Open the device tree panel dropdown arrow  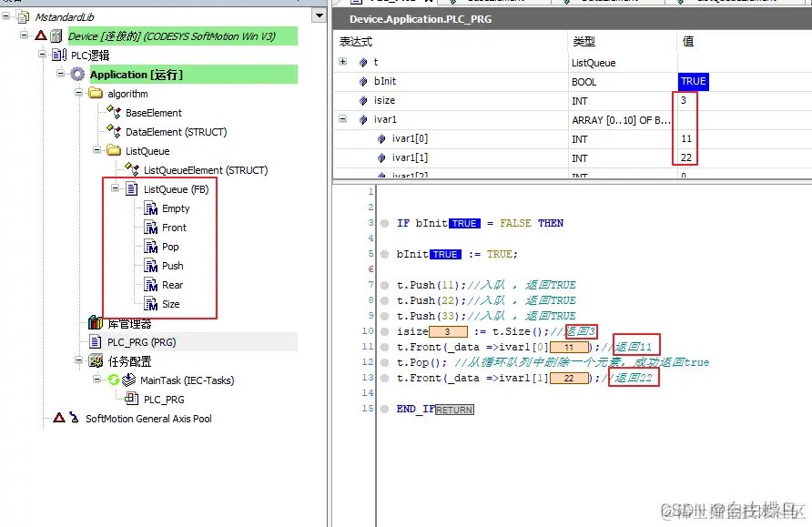click(319, 15)
